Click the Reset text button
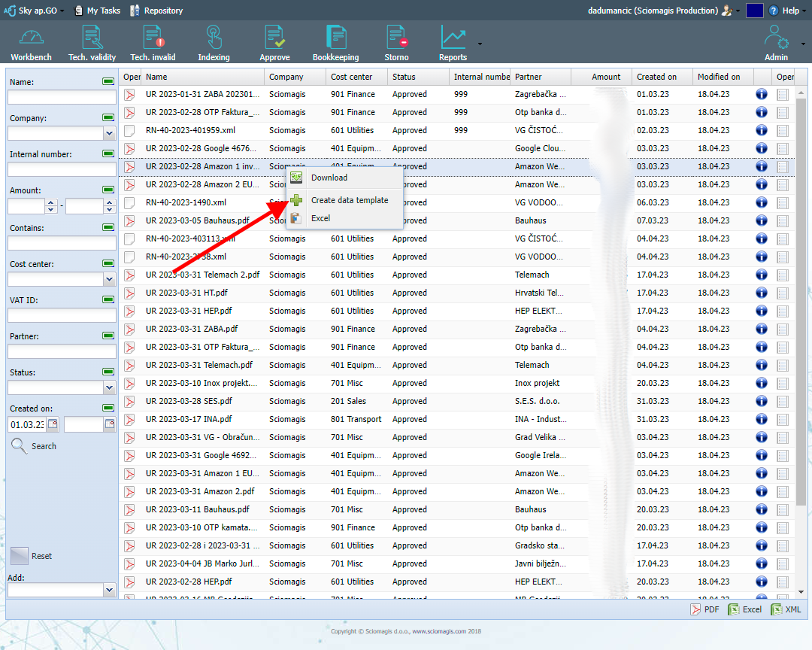Viewport: 812px width, 650px height. [41, 556]
